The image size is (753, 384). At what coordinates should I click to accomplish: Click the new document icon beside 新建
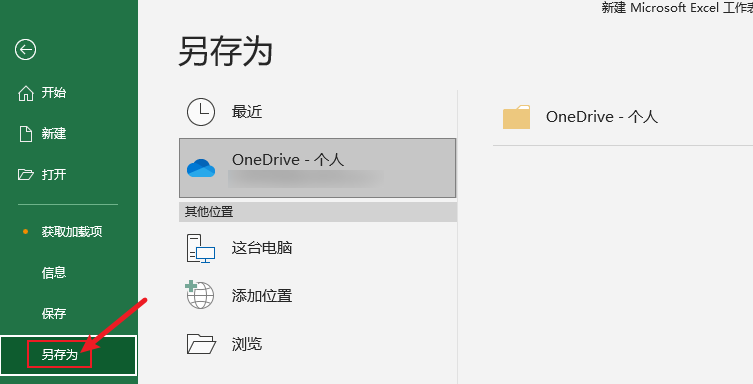click(x=25, y=134)
